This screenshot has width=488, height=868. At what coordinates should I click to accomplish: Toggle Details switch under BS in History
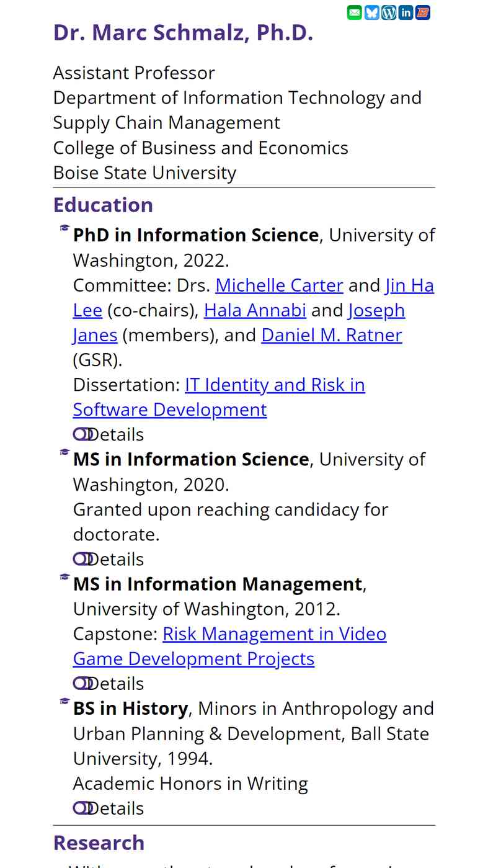pos(82,808)
